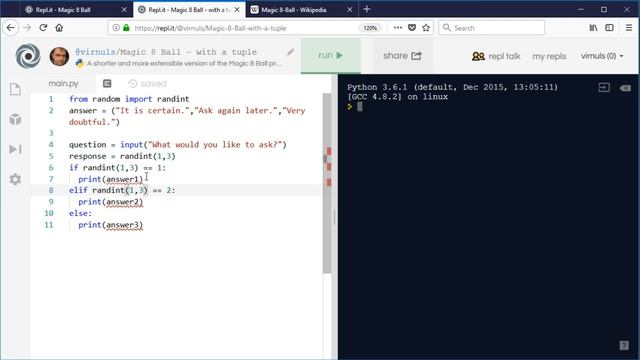640x360 pixels.
Task: Click into the Python console prompt
Action: [x=360, y=107]
